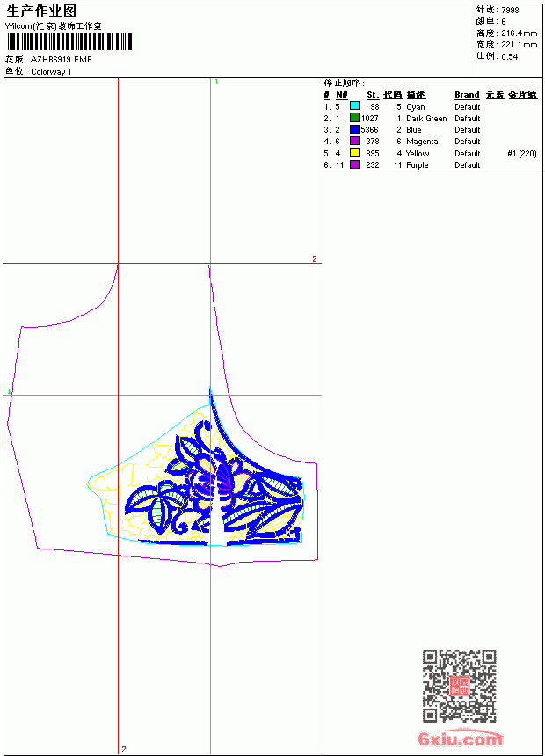
Task: Click the Blue color swatch
Action: click(x=354, y=129)
